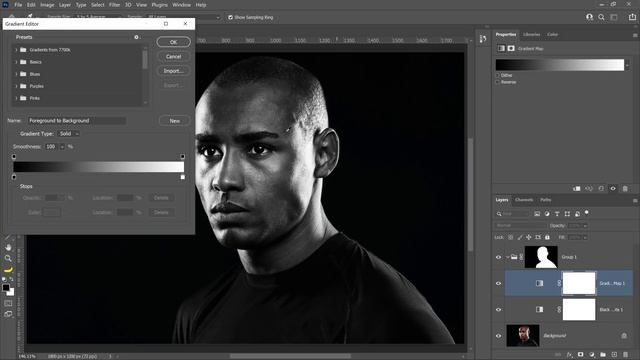
Task: Create new layer icon
Action: click(x=614, y=355)
